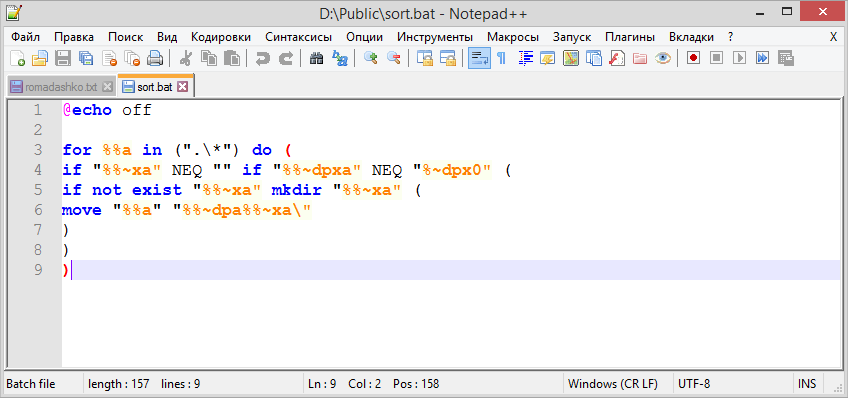This screenshot has height=398, width=848.
Task: Click the Close All documents toolbar icon
Action: click(x=132, y=58)
